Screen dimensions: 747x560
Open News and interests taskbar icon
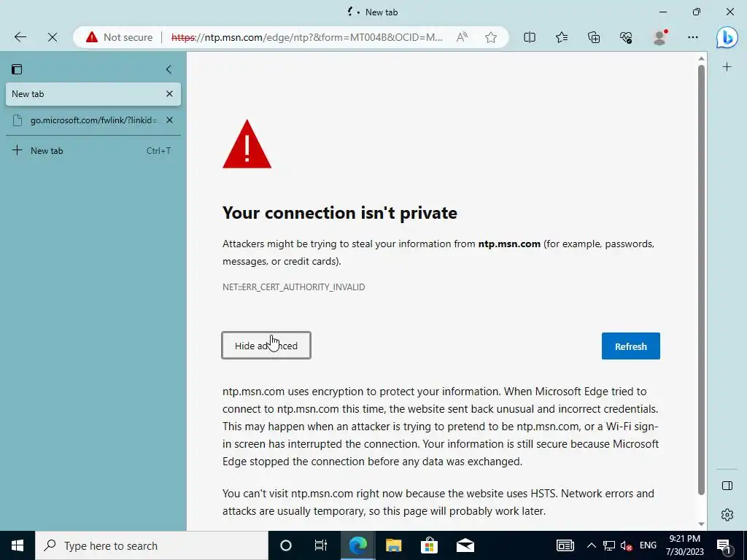[565, 545]
